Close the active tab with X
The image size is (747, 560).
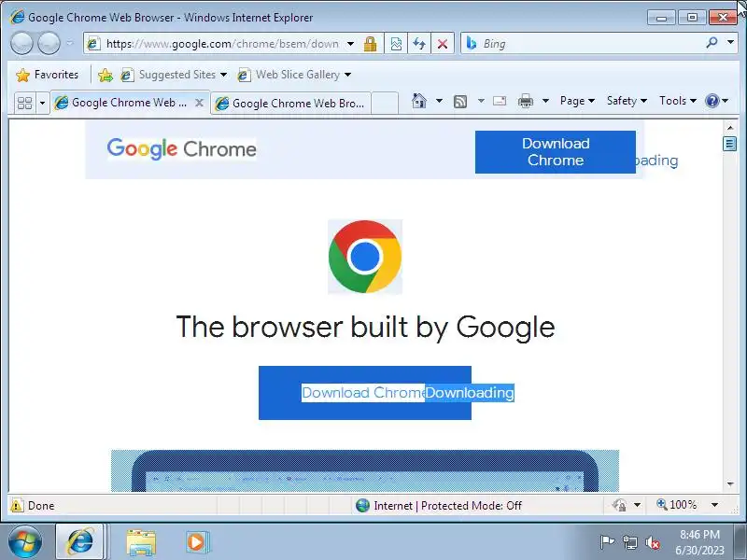click(x=200, y=103)
